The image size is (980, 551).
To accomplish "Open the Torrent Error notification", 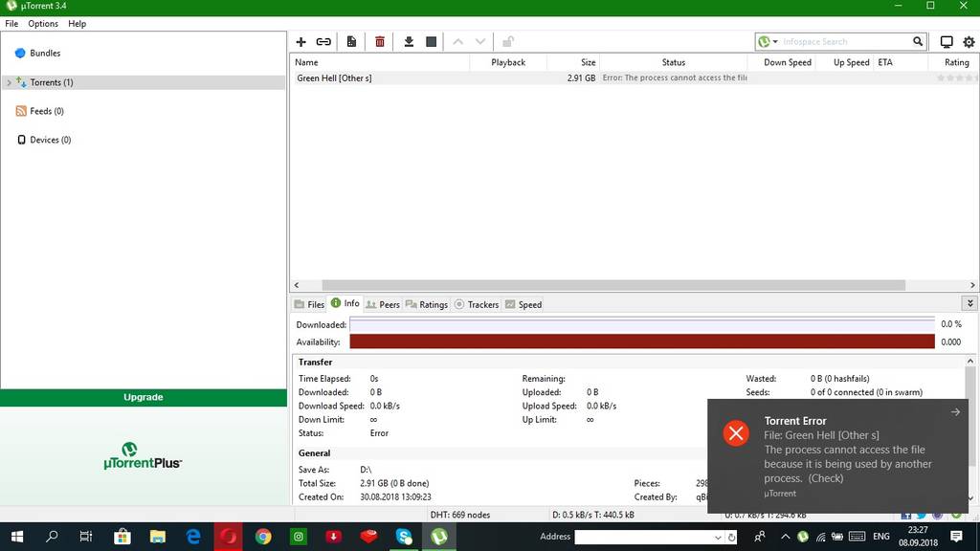I will pos(837,456).
